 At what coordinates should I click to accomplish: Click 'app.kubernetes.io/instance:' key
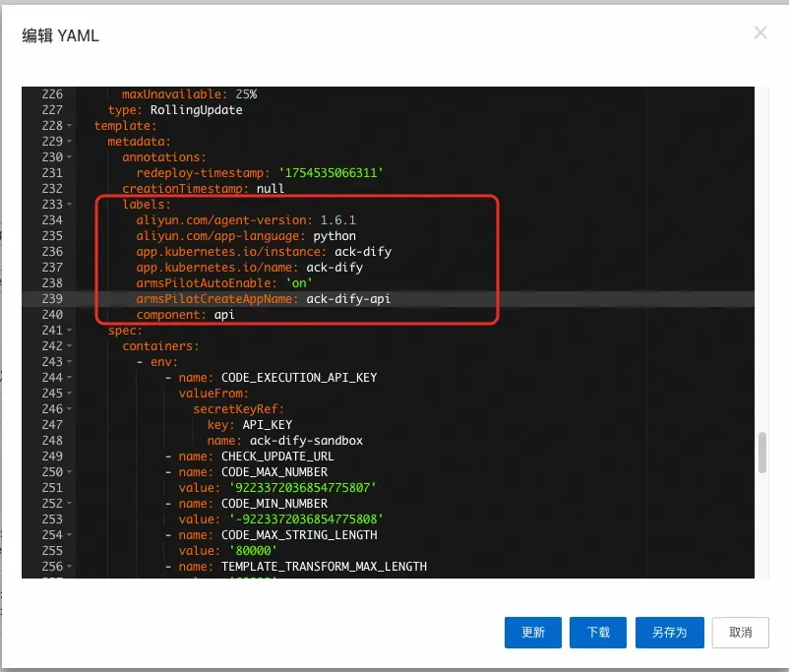231,252
